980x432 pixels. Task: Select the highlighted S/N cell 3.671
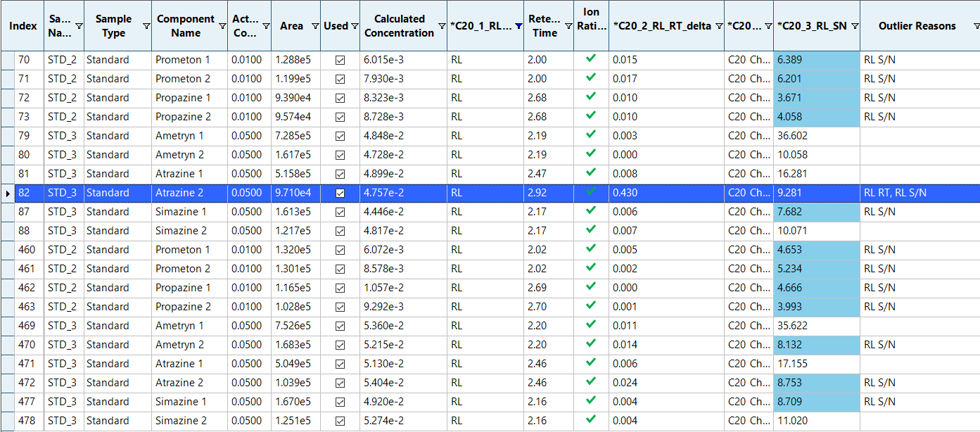(817, 98)
